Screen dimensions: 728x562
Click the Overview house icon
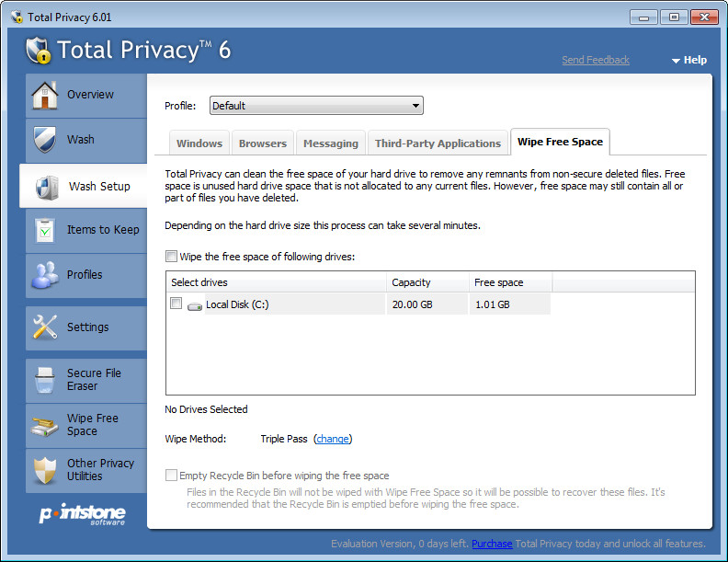(x=44, y=96)
